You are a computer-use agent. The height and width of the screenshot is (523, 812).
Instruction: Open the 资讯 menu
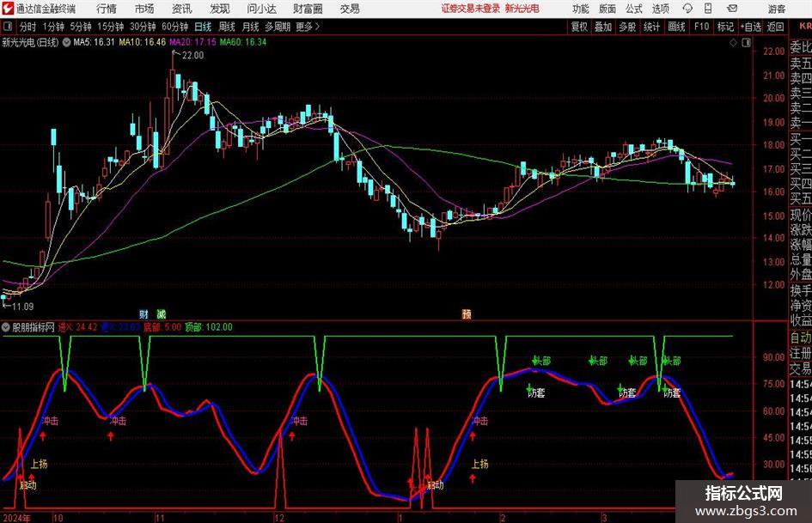pos(182,9)
